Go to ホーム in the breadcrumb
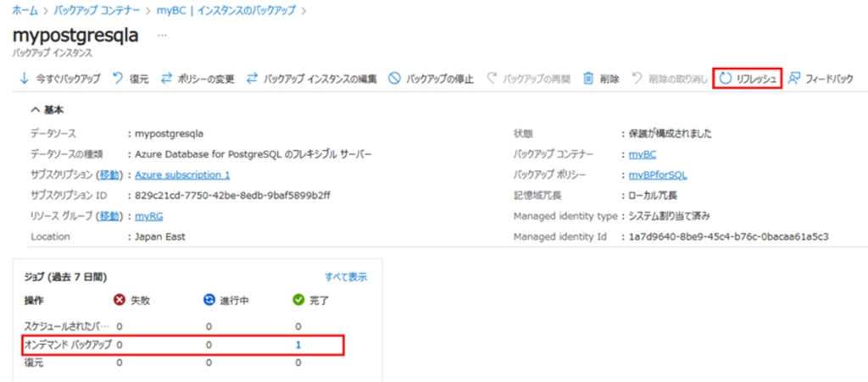The image size is (868, 382). tap(25, 10)
